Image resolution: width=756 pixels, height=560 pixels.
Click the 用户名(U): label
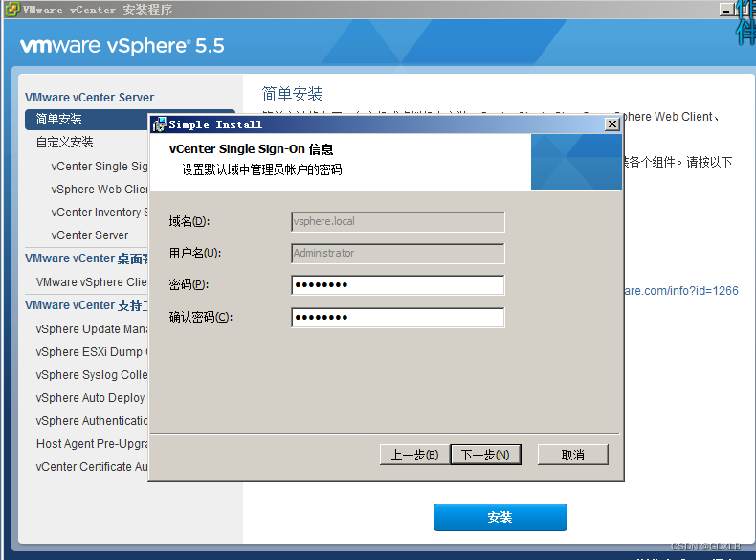coord(195,254)
